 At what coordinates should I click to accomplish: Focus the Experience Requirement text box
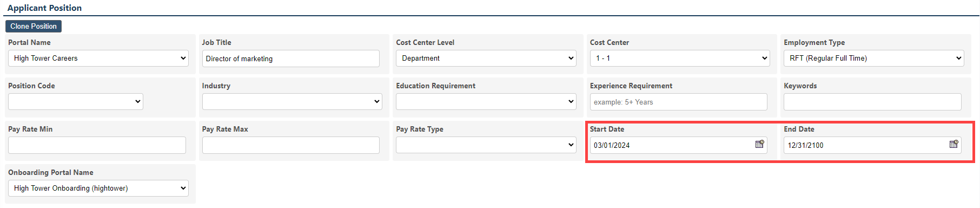coord(679,102)
